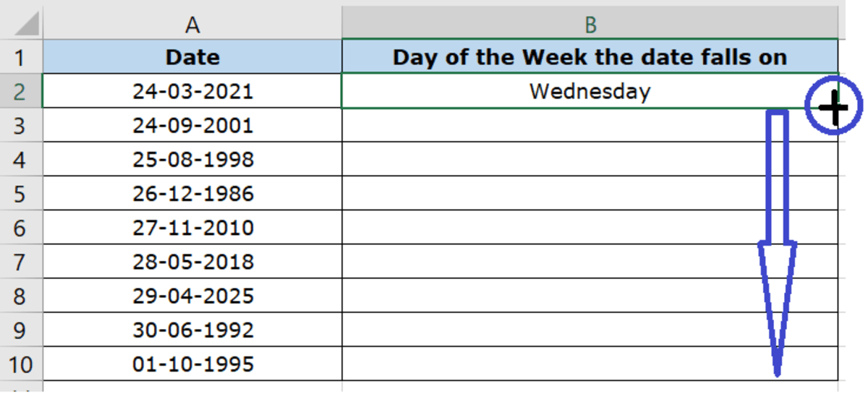This screenshot has width=868, height=394.
Task: Click the 'Day of the Week' header cell
Action: pyautogui.click(x=590, y=57)
